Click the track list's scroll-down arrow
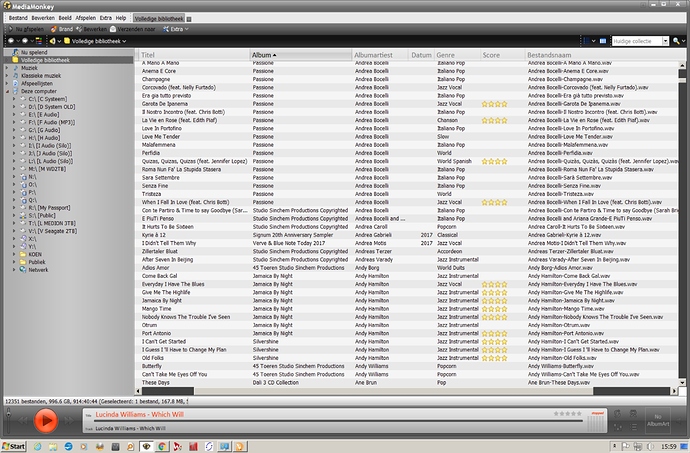The width and height of the screenshot is (690, 453). (682, 383)
